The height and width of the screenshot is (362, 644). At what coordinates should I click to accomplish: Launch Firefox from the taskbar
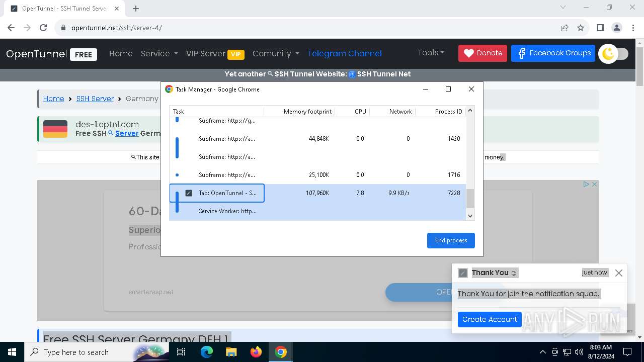(x=256, y=352)
